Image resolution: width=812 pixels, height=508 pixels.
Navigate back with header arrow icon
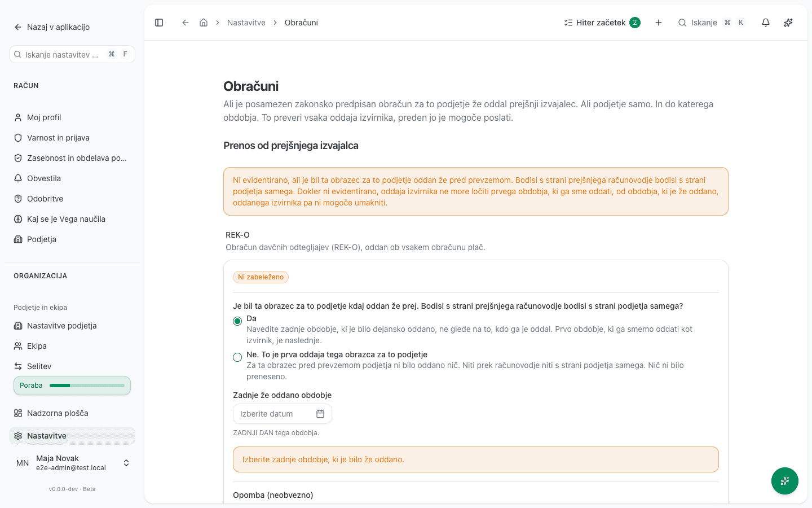pos(185,23)
